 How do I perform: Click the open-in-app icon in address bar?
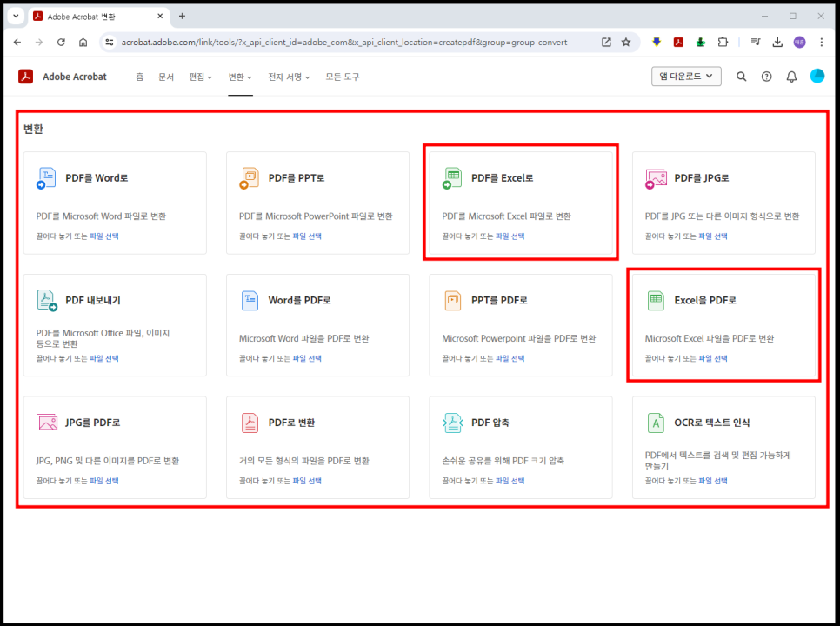click(x=606, y=42)
